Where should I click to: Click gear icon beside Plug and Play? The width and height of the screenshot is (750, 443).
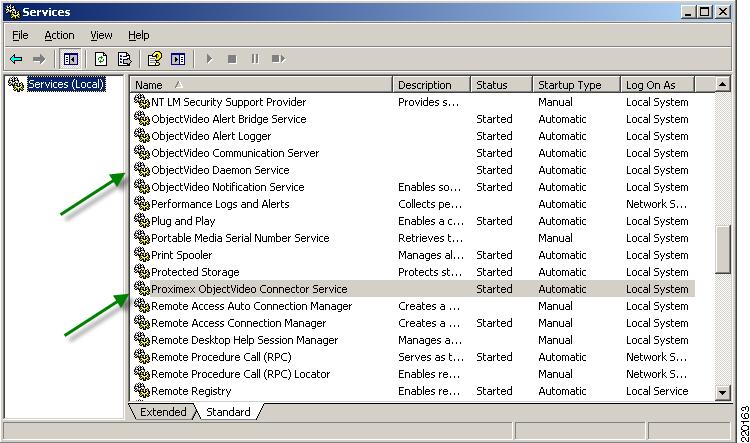pos(142,220)
